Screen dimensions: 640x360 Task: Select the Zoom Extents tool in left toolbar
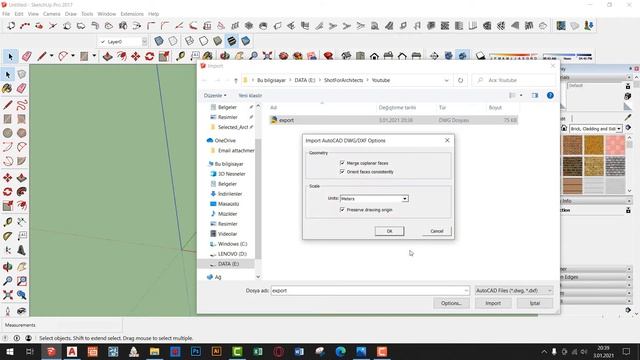pyautogui.click(x=7, y=295)
